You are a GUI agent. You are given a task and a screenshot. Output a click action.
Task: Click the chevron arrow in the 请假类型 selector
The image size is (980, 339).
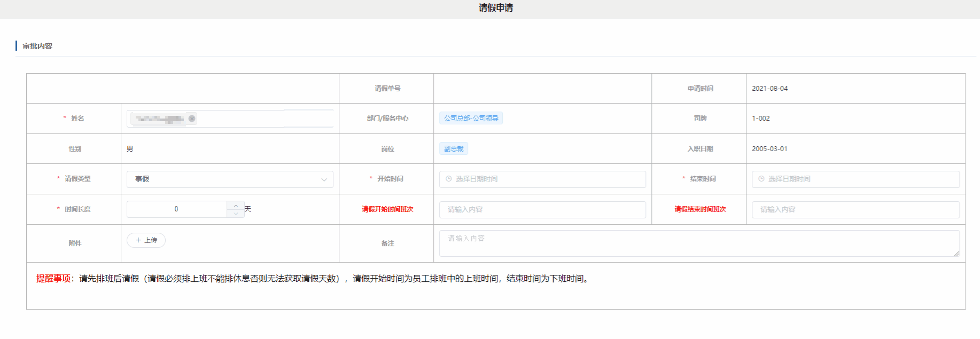(324, 179)
